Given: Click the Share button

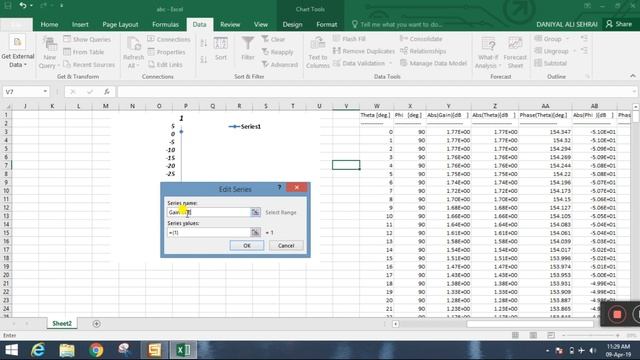Looking at the screenshot, I should point(619,24).
